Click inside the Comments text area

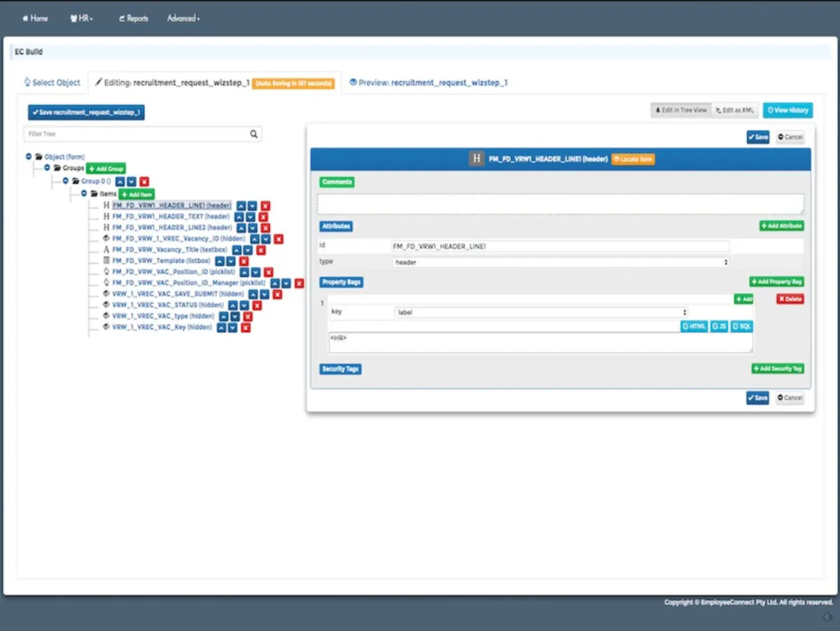point(560,202)
